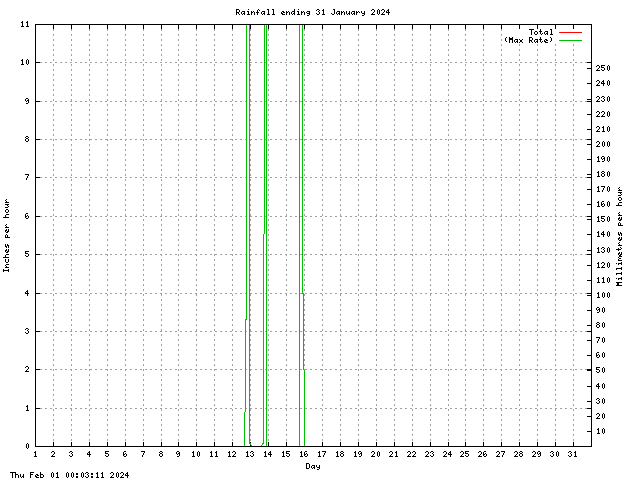Click the left y-axis value 9

point(27,101)
